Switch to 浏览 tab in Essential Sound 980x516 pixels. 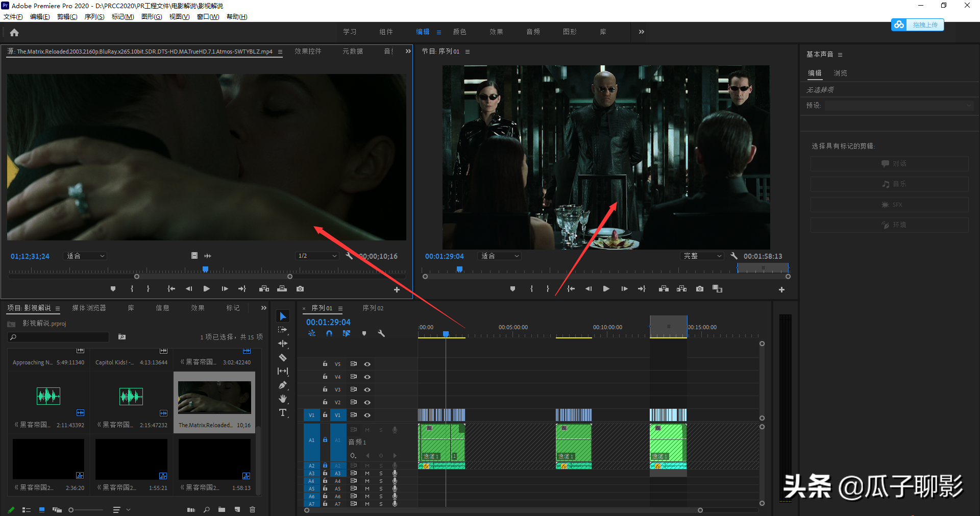click(x=840, y=73)
